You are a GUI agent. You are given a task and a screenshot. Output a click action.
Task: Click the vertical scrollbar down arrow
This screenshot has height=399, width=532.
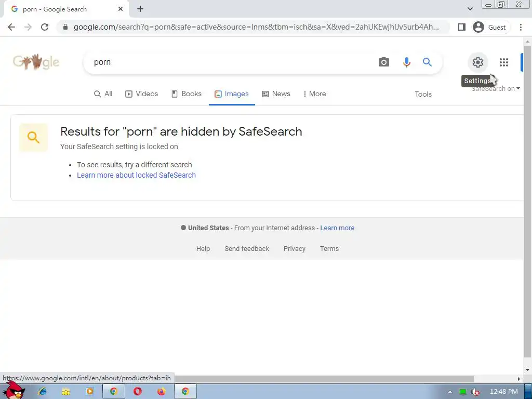click(x=527, y=370)
